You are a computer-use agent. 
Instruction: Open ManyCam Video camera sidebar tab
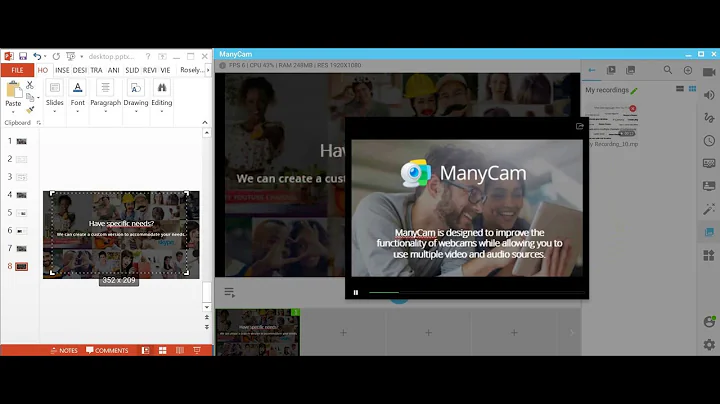tap(709, 72)
